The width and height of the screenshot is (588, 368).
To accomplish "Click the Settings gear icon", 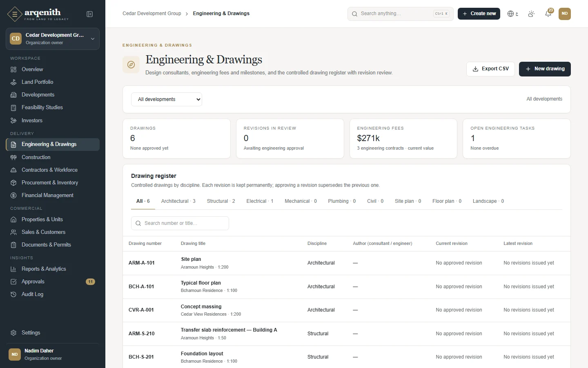I will [x=13, y=333].
